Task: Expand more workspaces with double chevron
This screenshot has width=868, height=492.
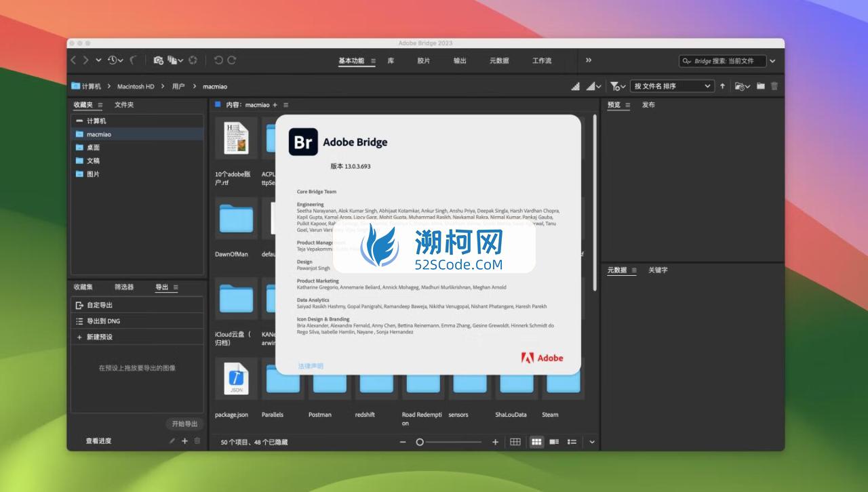Action: click(589, 60)
